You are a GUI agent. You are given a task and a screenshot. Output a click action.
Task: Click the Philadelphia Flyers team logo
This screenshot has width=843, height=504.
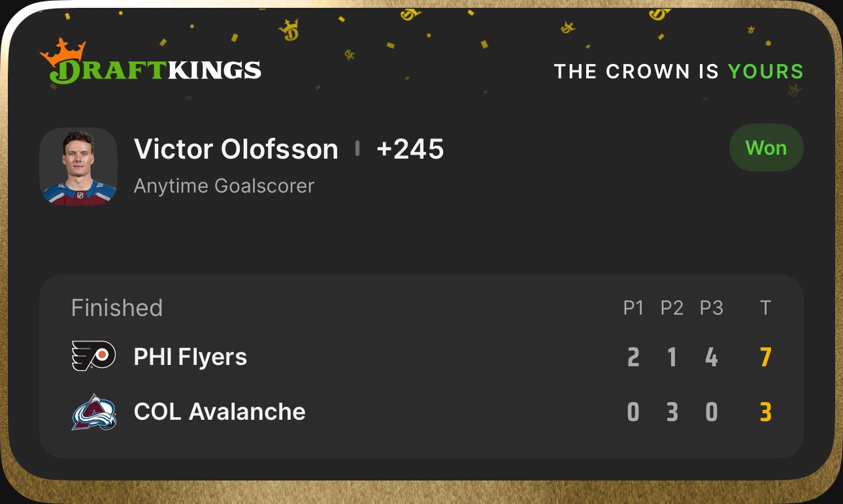coord(93,356)
